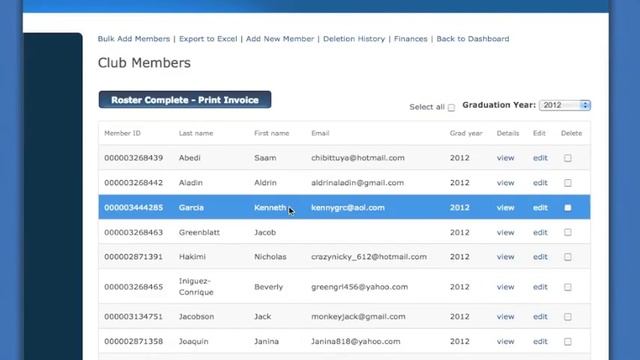Screen dimensions: 640x360
Task: View details for Jacobson
Action: point(505,317)
